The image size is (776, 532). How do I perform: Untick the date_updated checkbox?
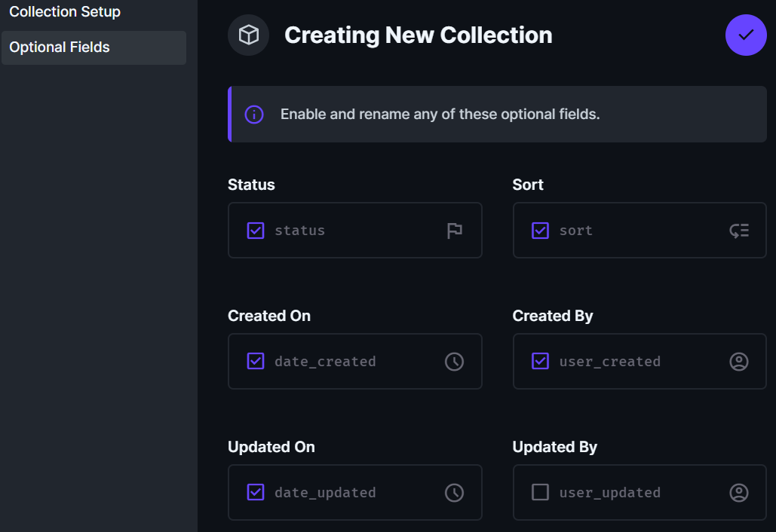256,493
